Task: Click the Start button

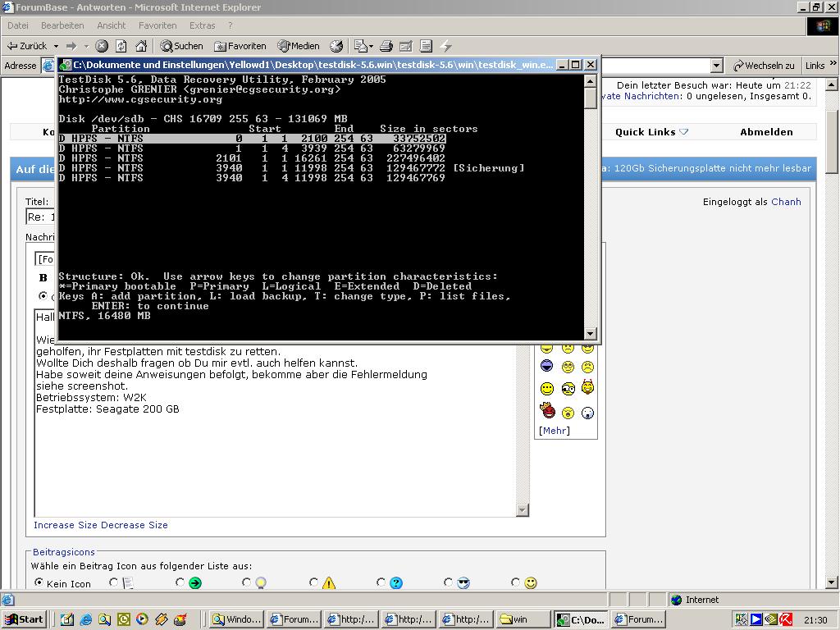Action: tap(25, 619)
